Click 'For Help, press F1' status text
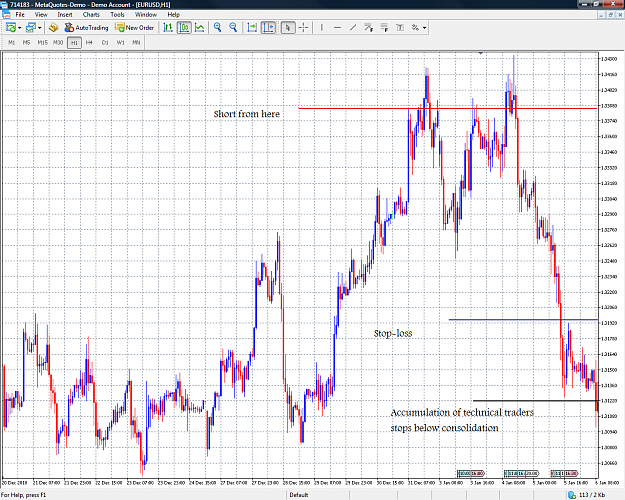The image size is (625, 500). pos(24,495)
